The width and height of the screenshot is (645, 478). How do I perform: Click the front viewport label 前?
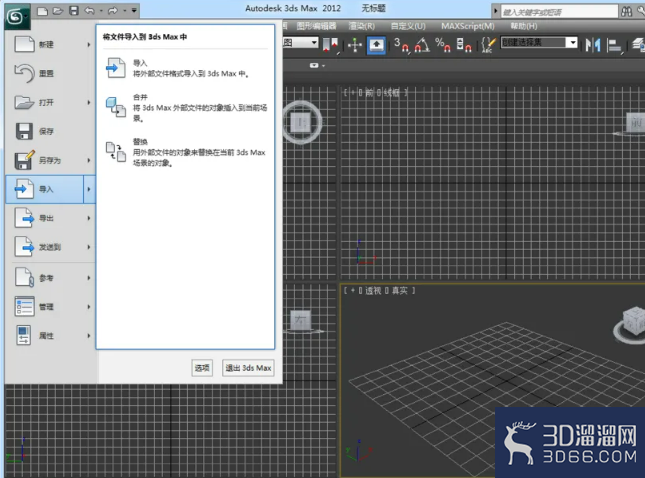tap(369, 93)
